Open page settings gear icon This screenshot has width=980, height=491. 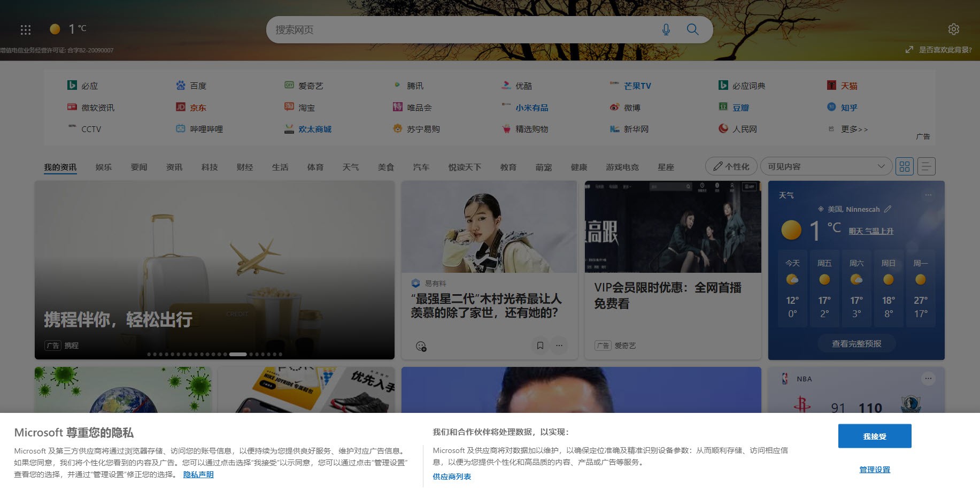(953, 29)
